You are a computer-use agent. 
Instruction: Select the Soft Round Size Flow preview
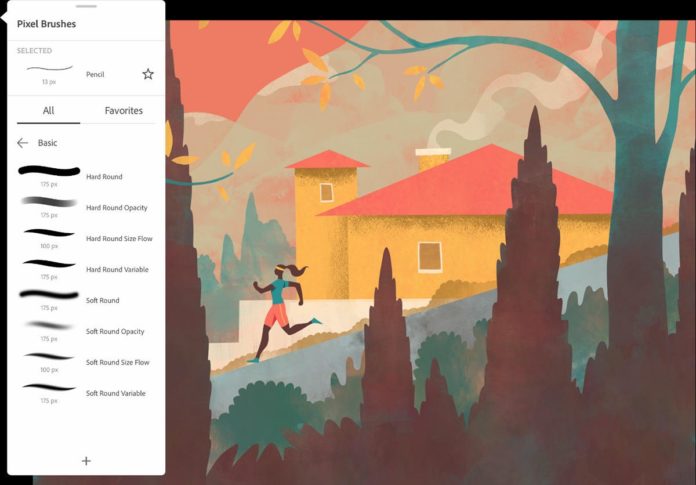[x=49, y=356]
